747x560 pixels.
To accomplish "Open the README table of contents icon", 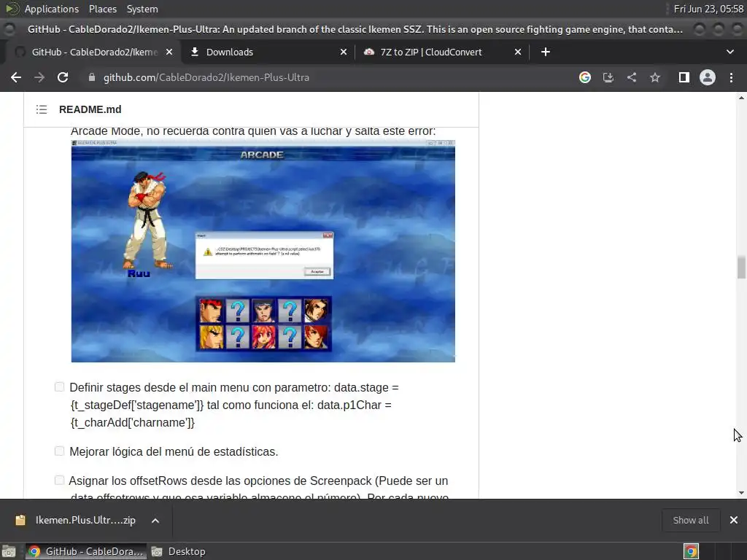I will point(42,109).
